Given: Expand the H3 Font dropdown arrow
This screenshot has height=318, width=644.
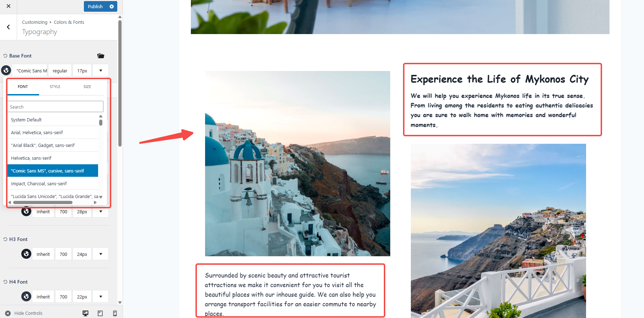Looking at the screenshot, I should tap(101, 254).
